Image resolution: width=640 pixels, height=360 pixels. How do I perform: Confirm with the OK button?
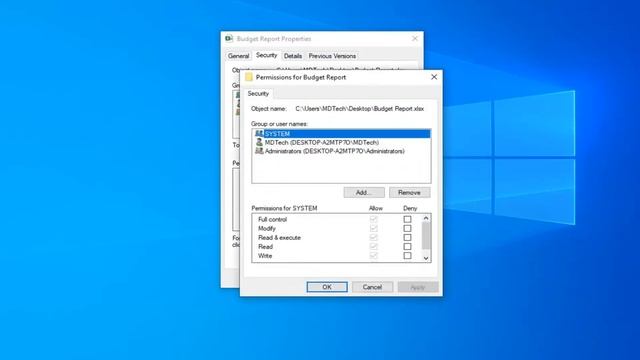327,287
